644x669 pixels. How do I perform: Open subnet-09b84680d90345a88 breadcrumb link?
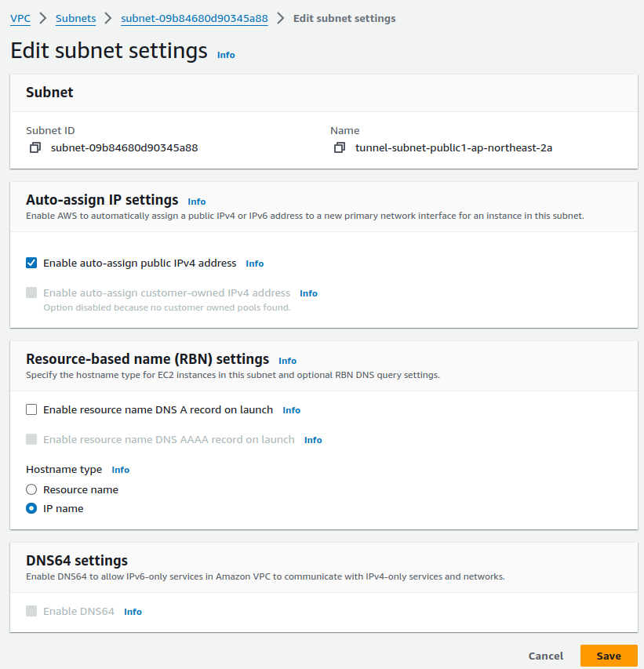click(194, 18)
